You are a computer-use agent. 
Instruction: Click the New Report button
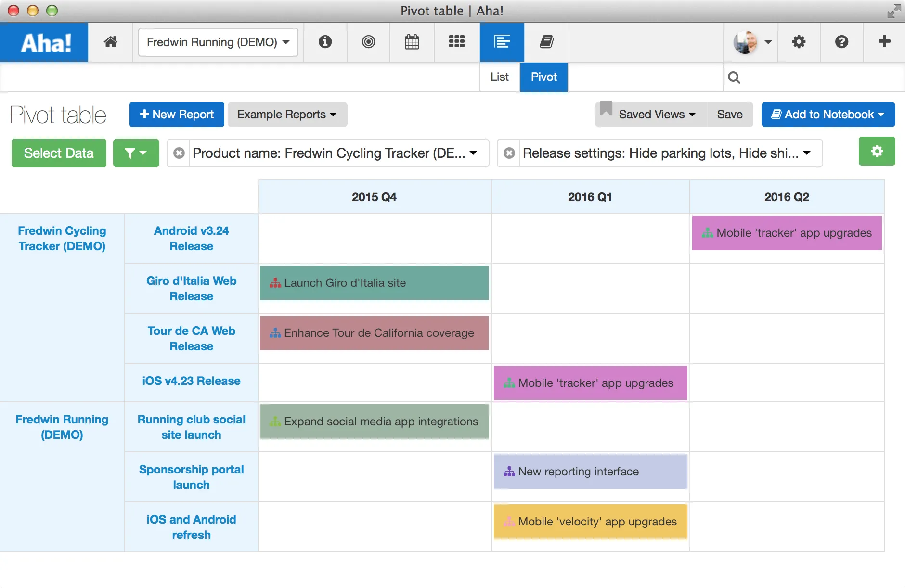(177, 115)
